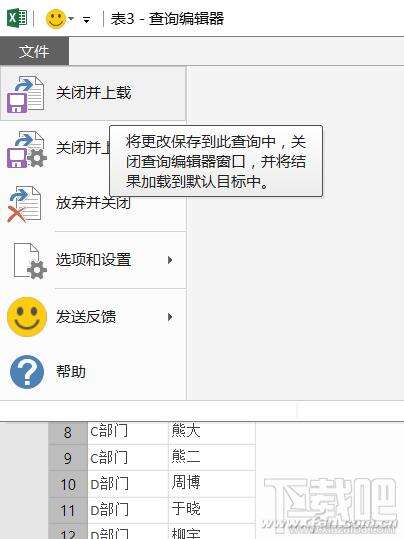Click the smiley feedback icon in title bar

coord(55,19)
